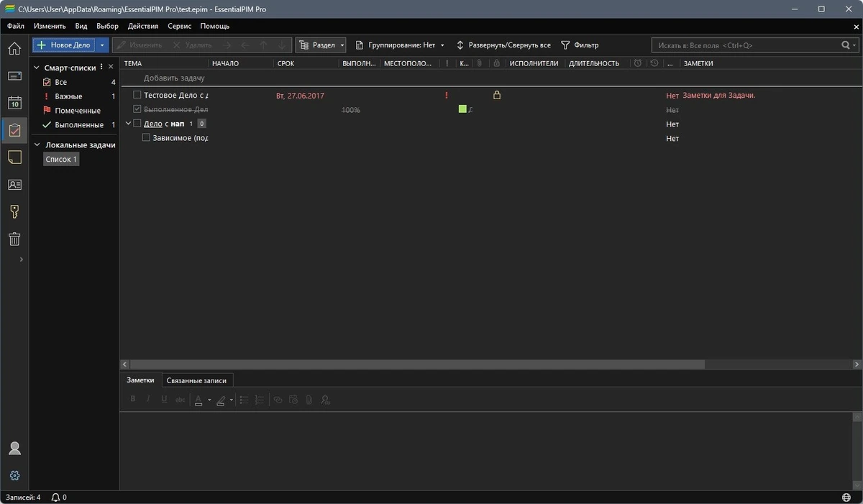The height and width of the screenshot is (504, 863).
Task: Collapse the Дело с нап task tree
Action: pyautogui.click(x=128, y=124)
